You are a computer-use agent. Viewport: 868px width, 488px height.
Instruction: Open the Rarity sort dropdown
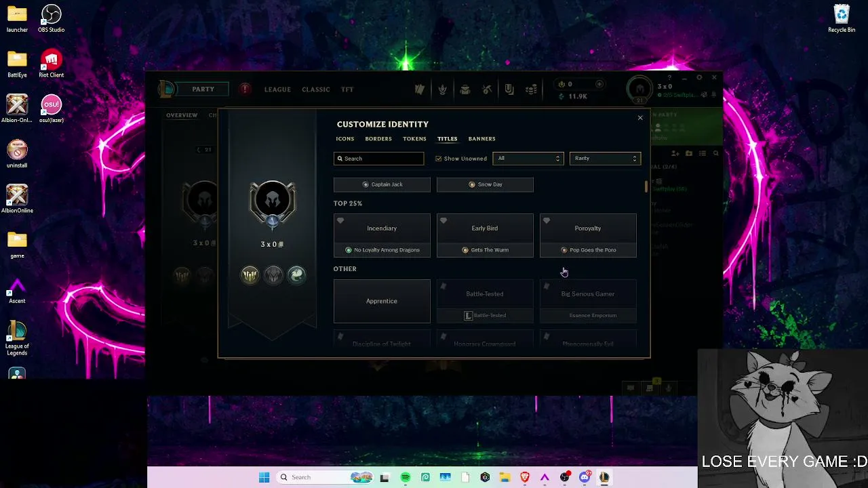coord(605,159)
